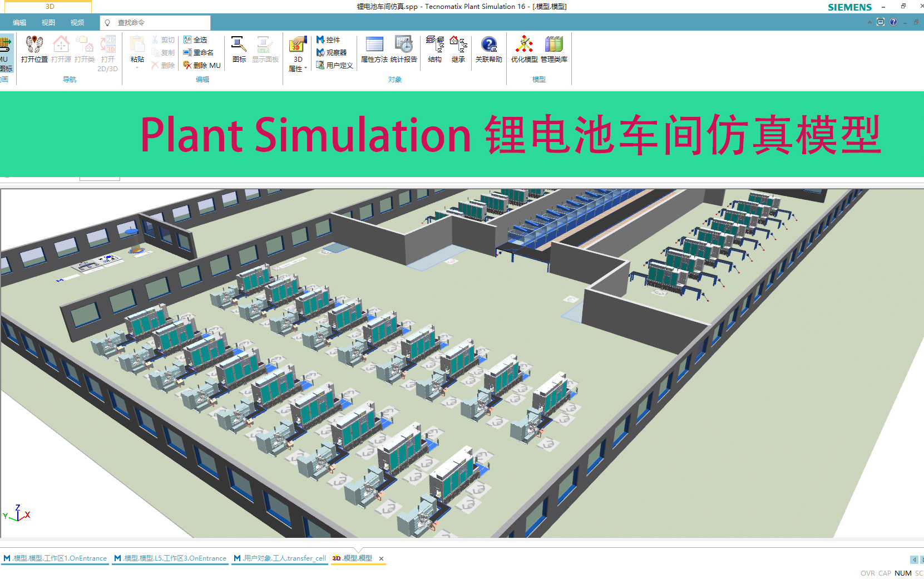
Task: Open the 管理类库 class library manager
Action: pyautogui.click(x=554, y=50)
